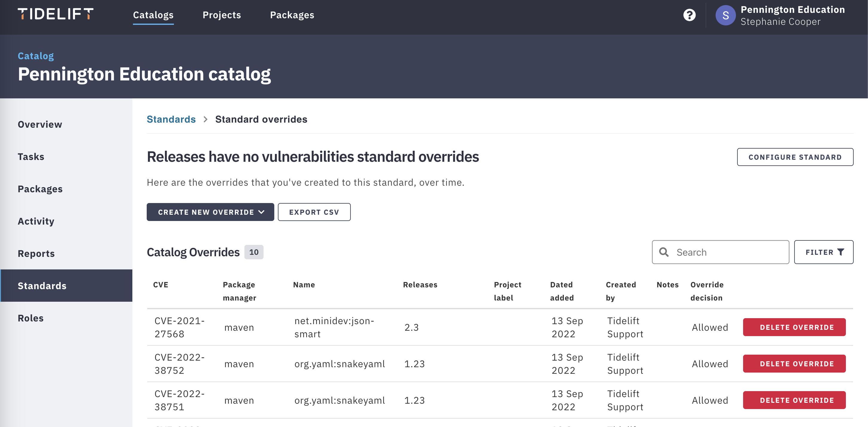This screenshot has width=868, height=427.
Task: Focus the Search input field
Action: 720,252
